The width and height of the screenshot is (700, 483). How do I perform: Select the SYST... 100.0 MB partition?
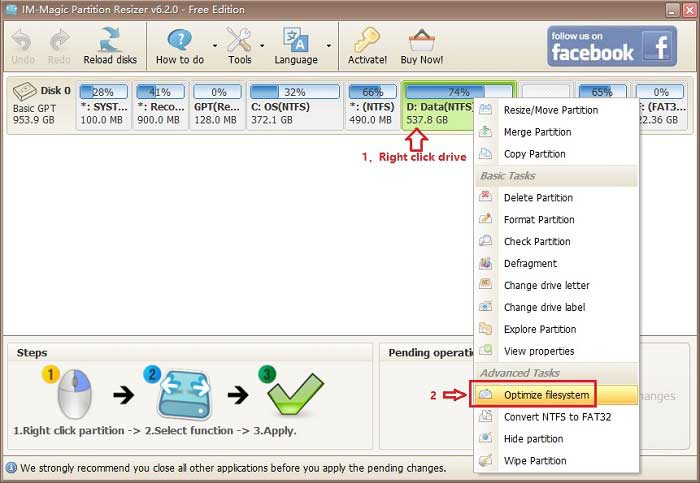pos(104,105)
